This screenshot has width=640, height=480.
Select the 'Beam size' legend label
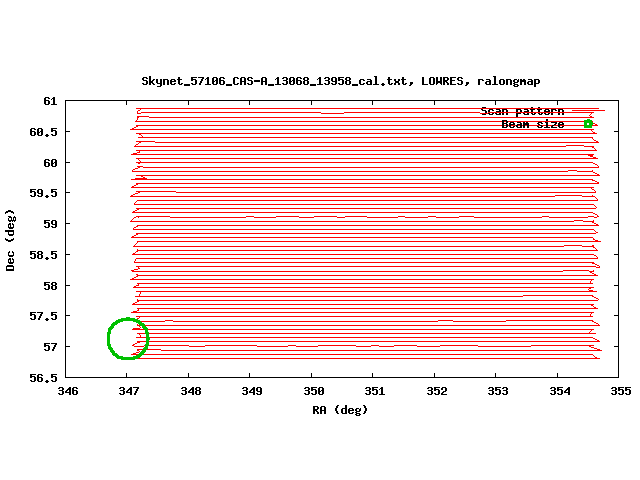point(533,124)
